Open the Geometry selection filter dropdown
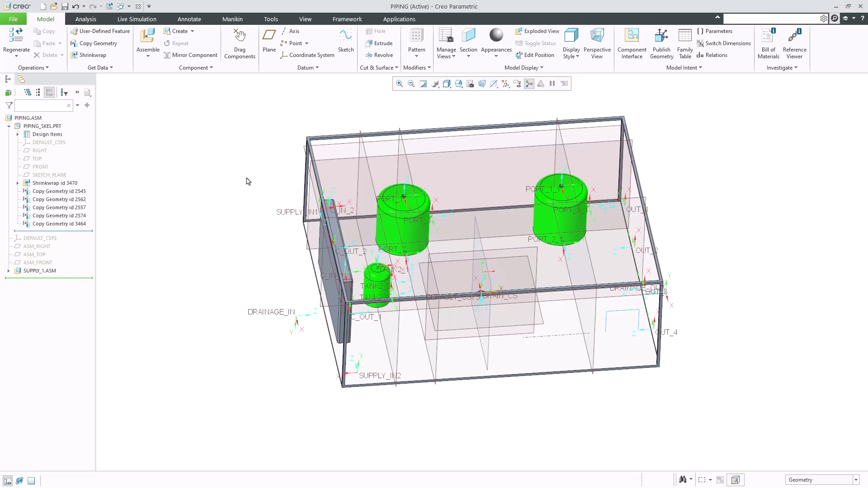The height and width of the screenshot is (488, 868). pyautogui.click(x=856, y=480)
